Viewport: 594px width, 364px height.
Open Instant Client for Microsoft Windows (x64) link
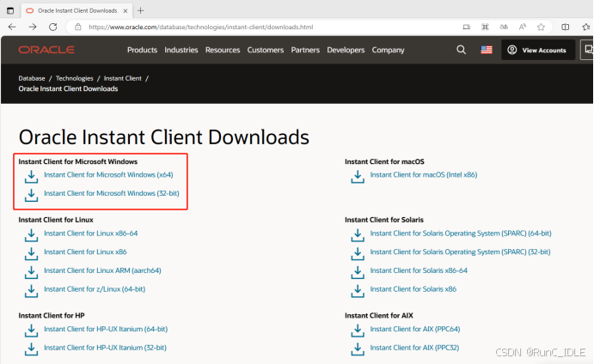coord(108,175)
